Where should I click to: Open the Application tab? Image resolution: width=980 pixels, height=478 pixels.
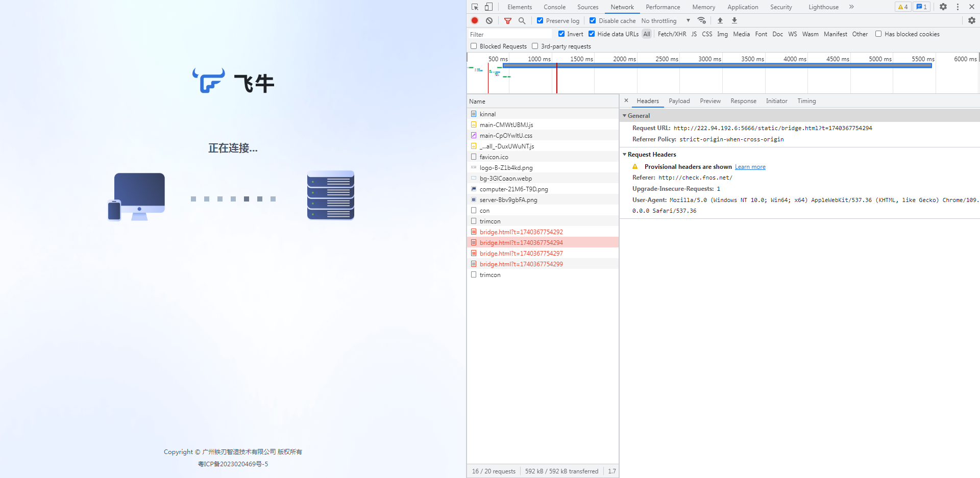(x=743, y=7)
